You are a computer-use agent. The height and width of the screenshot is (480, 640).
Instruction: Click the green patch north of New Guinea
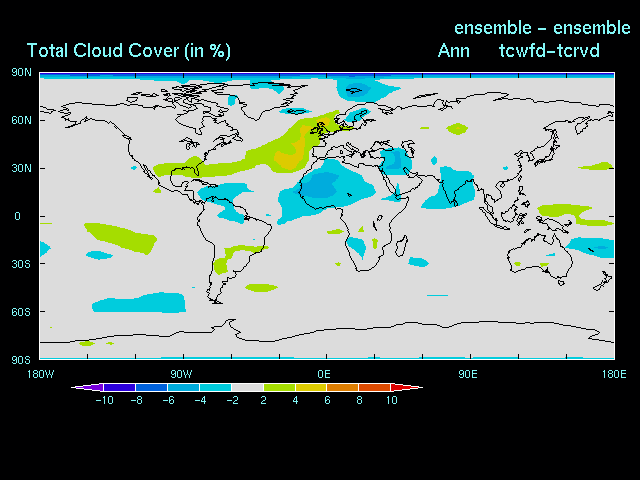pyautogui.click(x=565, y=210)
